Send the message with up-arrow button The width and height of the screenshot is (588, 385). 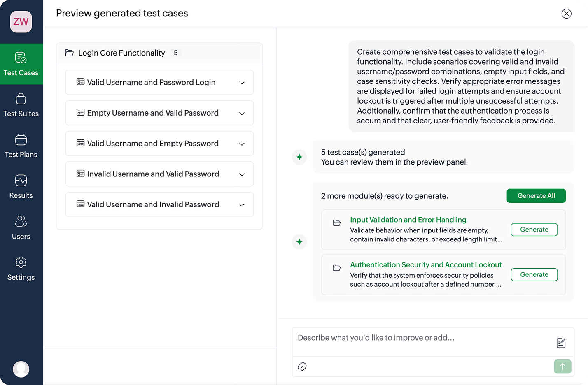pos(562,366)
